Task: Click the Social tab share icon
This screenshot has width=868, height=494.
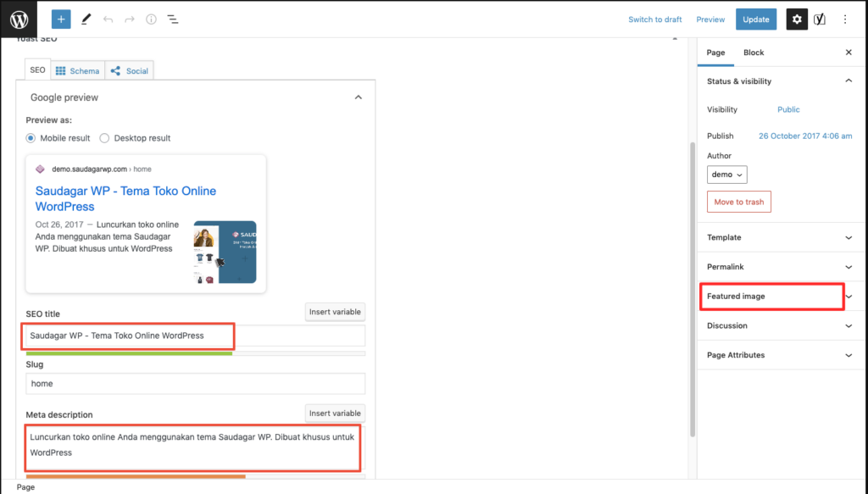Action: click(x=115, y=71)
